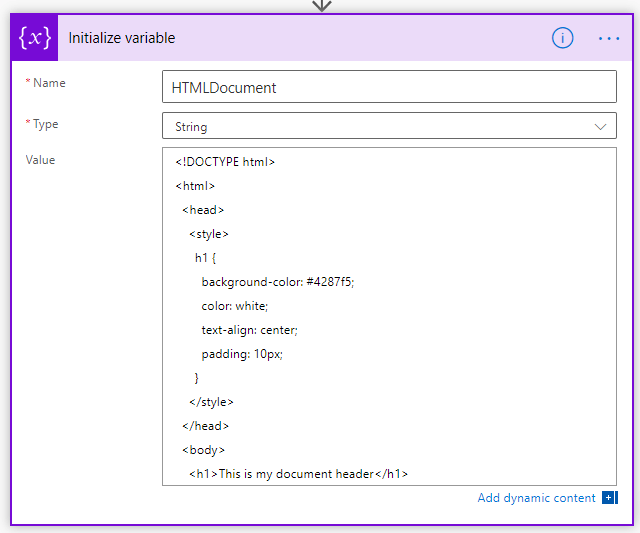This screenshot has height=533, width=640.
Task: Click the Name field label
Action: click(49, 83)
